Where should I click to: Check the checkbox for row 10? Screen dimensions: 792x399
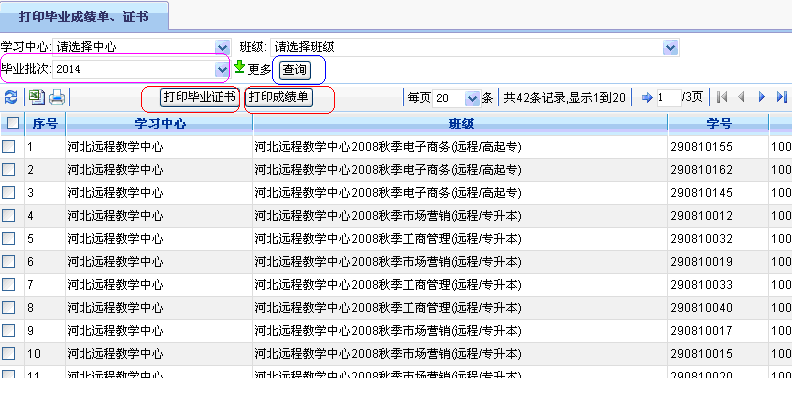[9, 354]
